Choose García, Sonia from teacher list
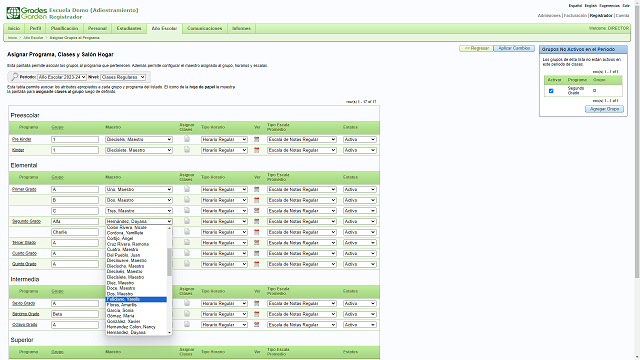640x360 pixels. click(136, 310)
